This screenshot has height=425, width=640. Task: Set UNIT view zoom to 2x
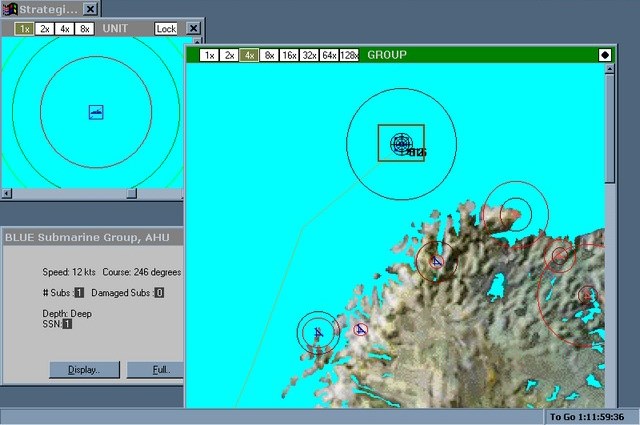(44, 29)
